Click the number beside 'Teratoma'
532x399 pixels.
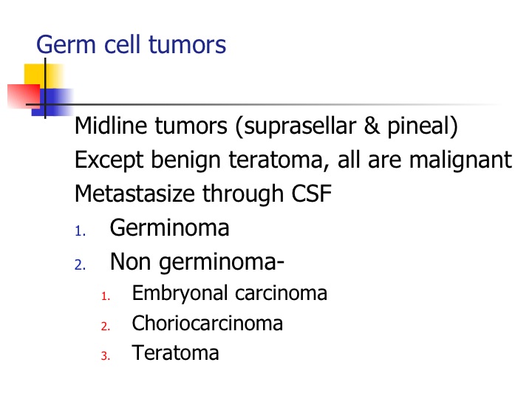(105, 356)
